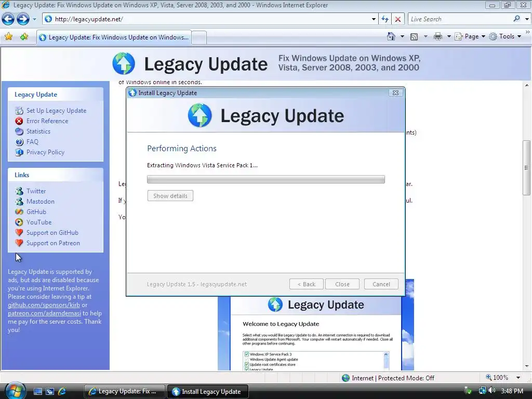Open the search provider dropdown arrow
The image size is (532, 399).
click(x=527, y=19)
